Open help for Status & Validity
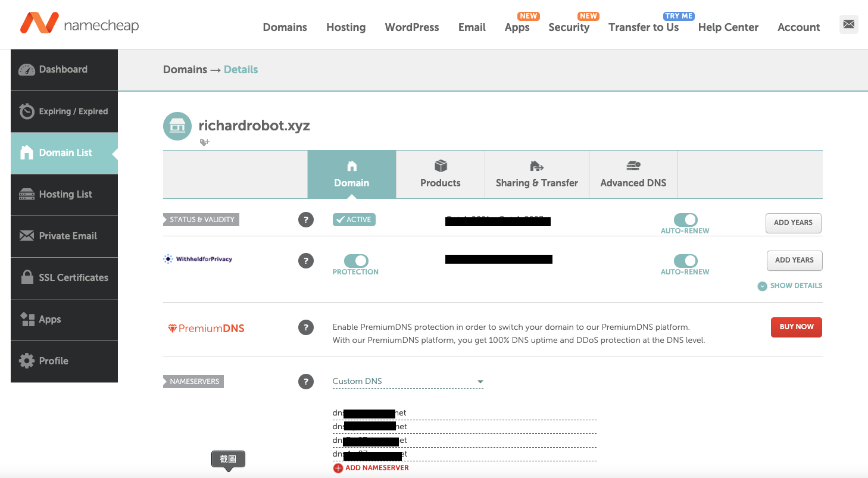This screenshot has width=868, height=478. click(305, 220)
